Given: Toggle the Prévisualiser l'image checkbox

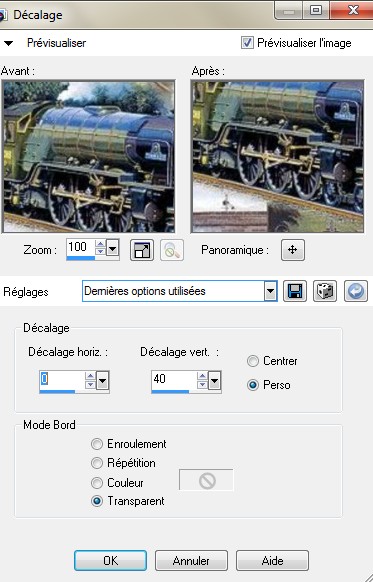Looking at the screenshot, I should [x=247, y=43].
